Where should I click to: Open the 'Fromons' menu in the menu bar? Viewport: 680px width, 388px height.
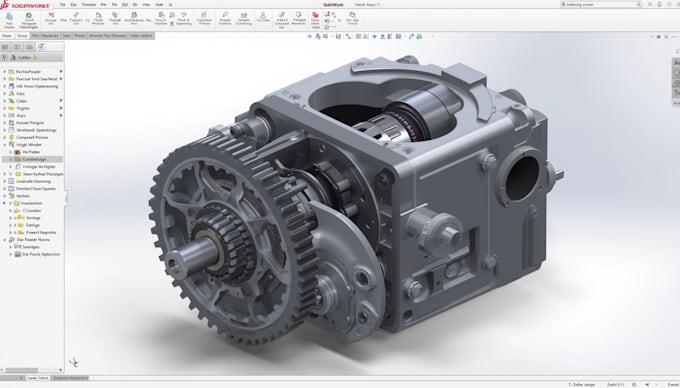[89, 4]
